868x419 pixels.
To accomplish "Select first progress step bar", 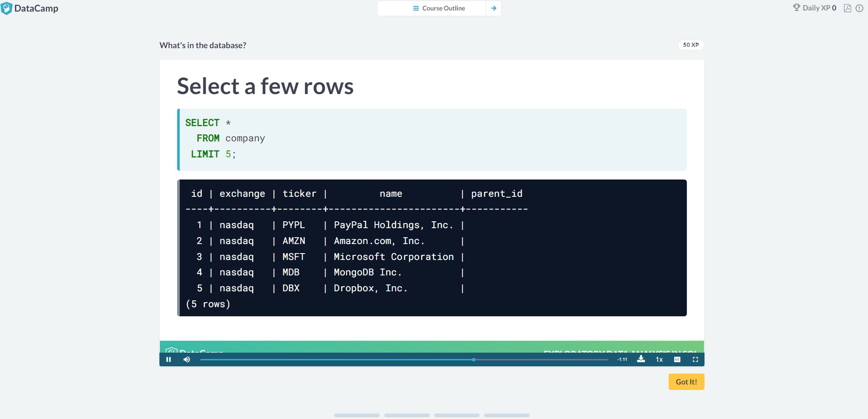I will pos(357,415).
